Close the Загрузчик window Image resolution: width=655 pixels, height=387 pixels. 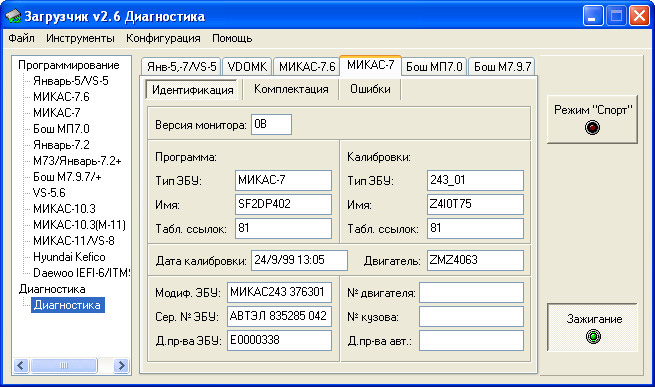(639, 16)
